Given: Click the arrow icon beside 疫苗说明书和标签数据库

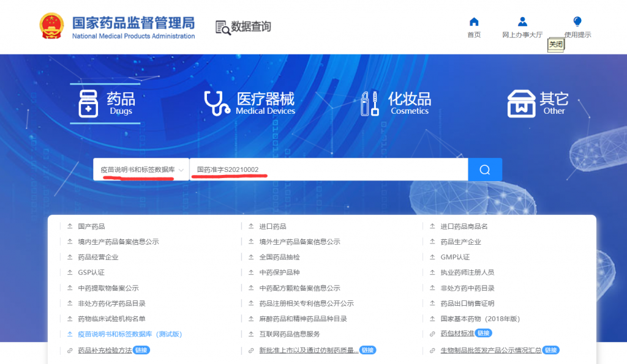Looking at the screenshot, I should coord(70,333).
